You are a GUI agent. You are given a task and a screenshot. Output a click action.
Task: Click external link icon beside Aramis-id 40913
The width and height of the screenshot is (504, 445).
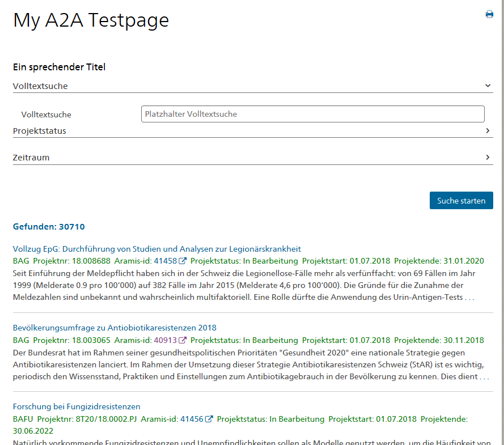[x=183, y=341]
